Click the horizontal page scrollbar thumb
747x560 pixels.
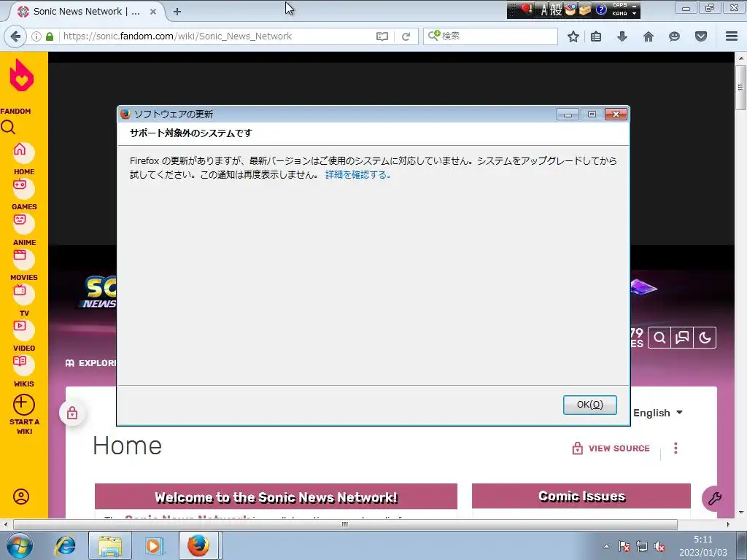point(345,524)
